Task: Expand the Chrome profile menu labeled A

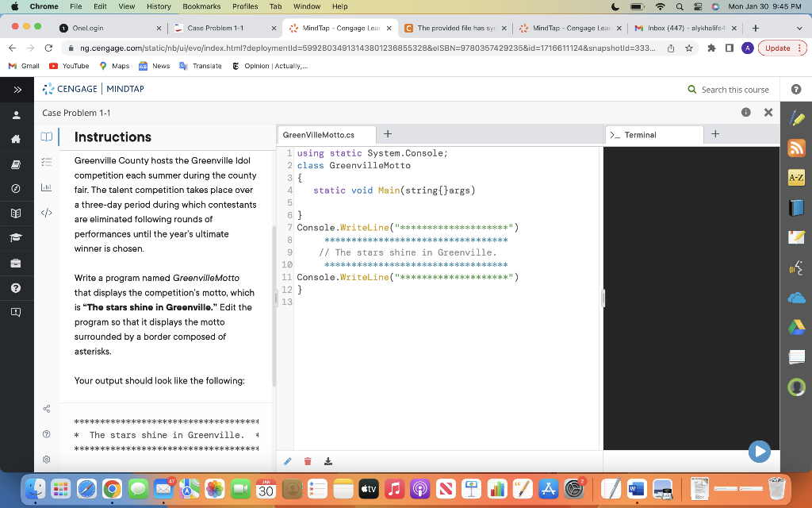Action: click(x=747, y=48)
